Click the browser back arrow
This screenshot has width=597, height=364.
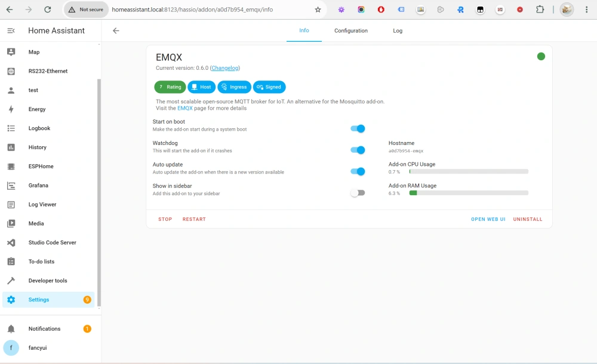click(10, 10)
